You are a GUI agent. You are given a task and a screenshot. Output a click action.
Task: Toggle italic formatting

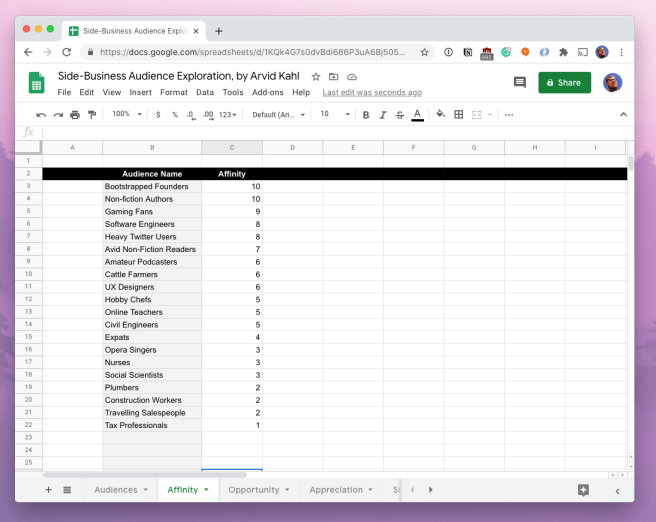tap(383, 115)
